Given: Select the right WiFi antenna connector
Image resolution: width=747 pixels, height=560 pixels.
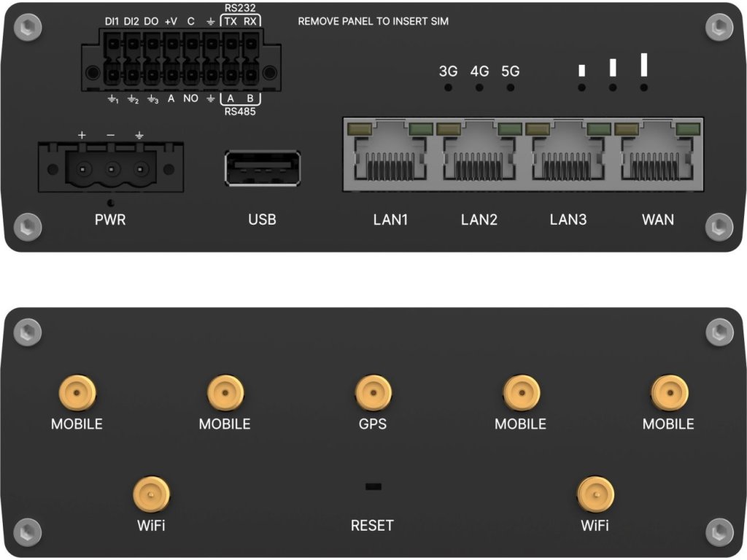Looking at the screenshot, I should tap(595, 495).
